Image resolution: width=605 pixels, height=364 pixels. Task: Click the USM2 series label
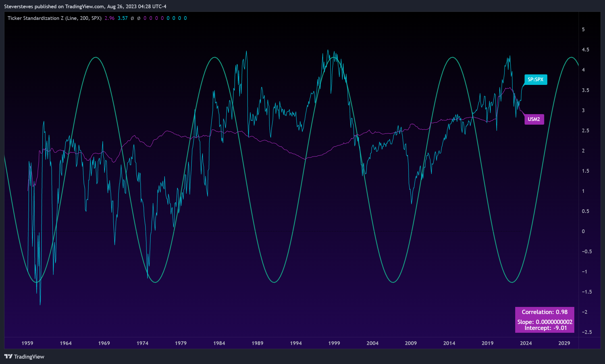[534, 119]
